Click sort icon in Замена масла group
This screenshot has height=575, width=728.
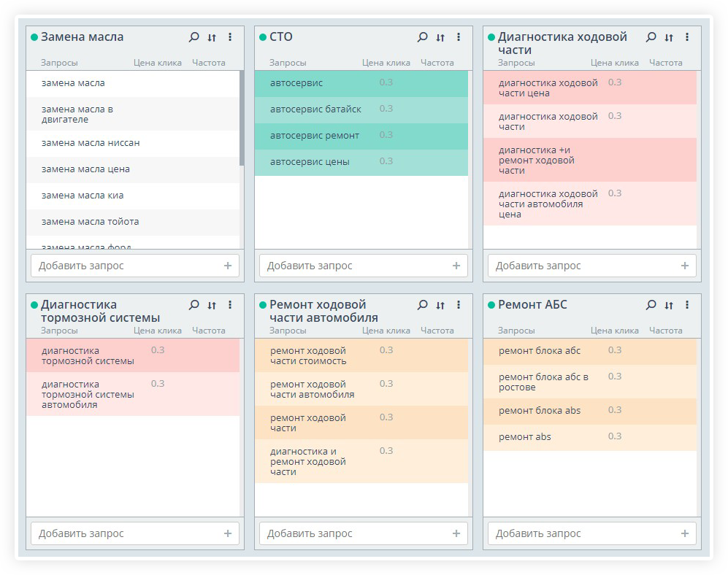[212, 37]
